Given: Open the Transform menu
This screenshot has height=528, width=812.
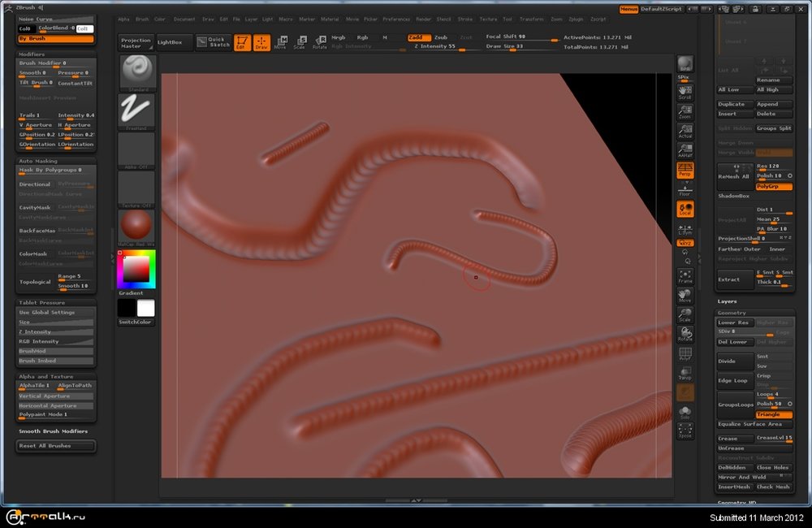Looking at the screenshot, I should (531, 19).
